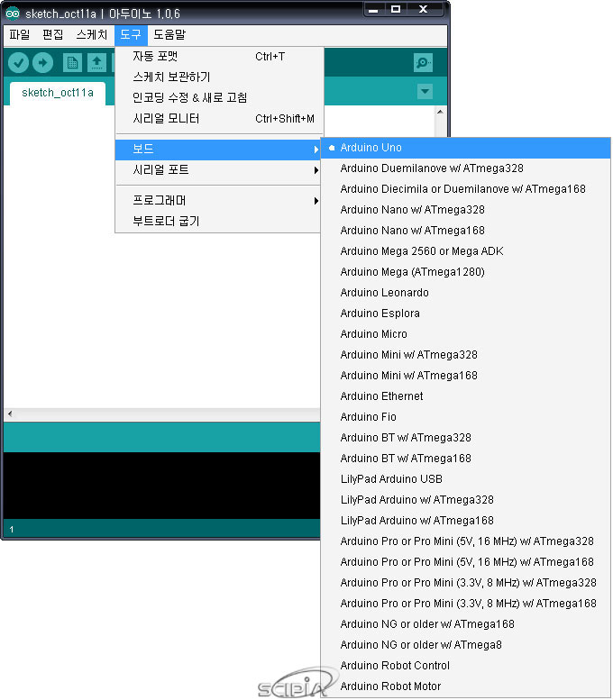Close the Arduino window
The image size is (613, 700).
pyautogui.click(x=424, y=9)
